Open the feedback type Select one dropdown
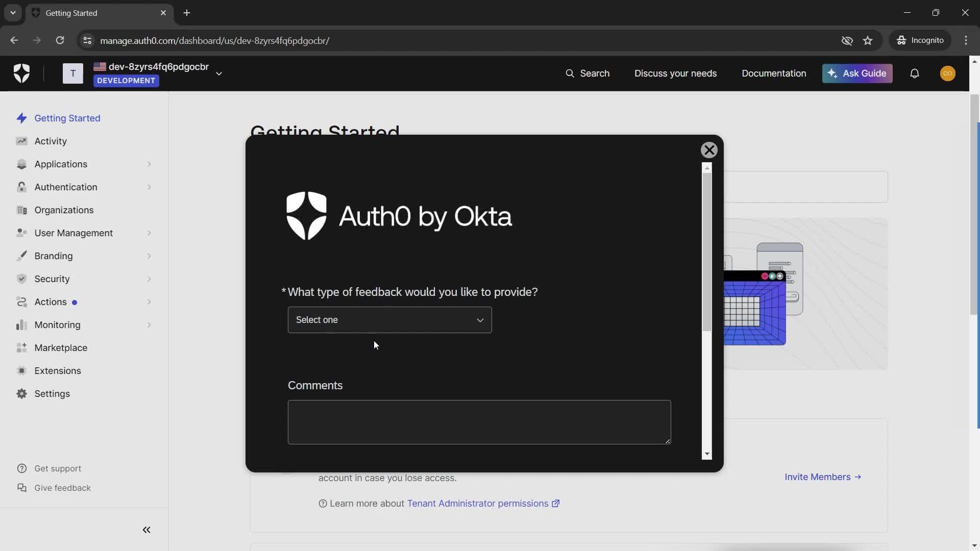Image resolution: width=980 pixels, height=551 pixels. click(389, 320)
